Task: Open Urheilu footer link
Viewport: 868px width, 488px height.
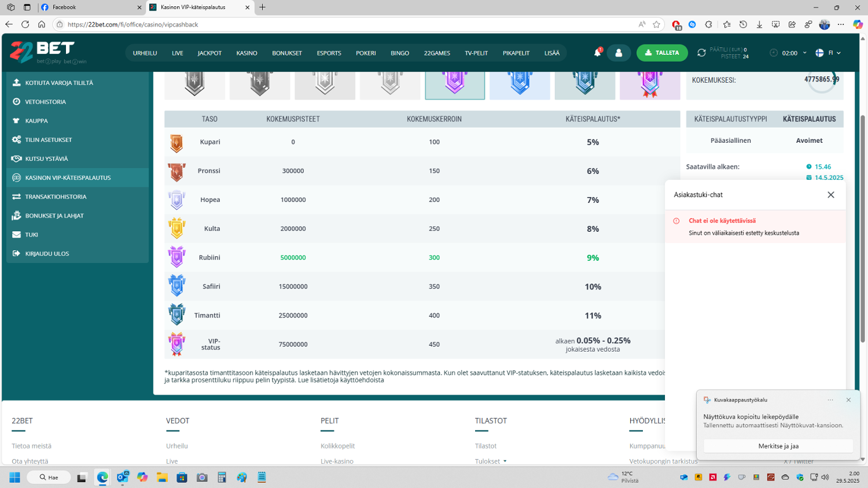Action: coord(177,446)
